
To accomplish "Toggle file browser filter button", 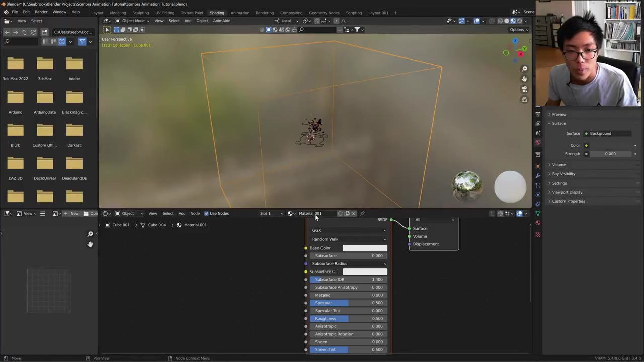I will [82, 42].
